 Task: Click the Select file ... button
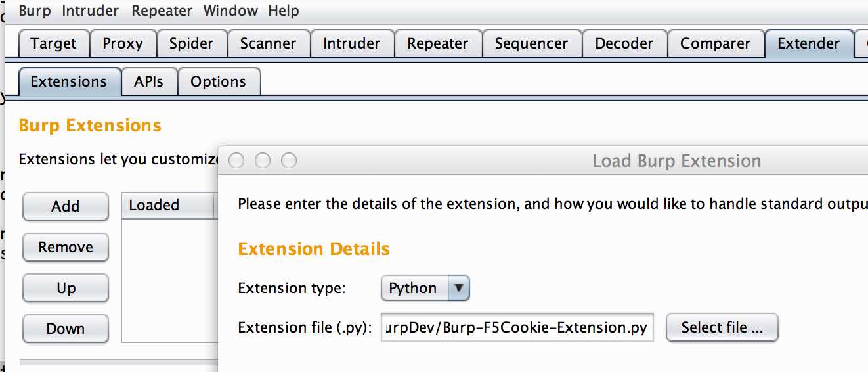[x=722, y=327]
